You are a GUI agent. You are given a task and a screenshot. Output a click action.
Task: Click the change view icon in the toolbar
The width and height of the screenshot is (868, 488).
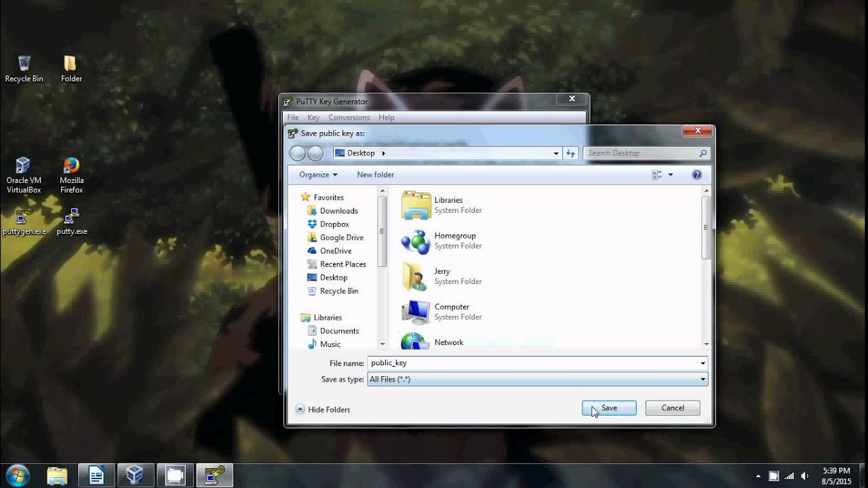(x=657, y=175)
